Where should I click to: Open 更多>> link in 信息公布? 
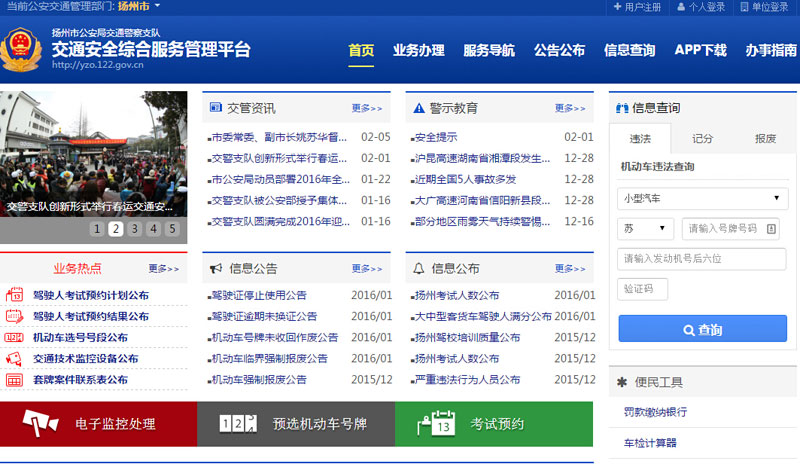pos(570,268)
